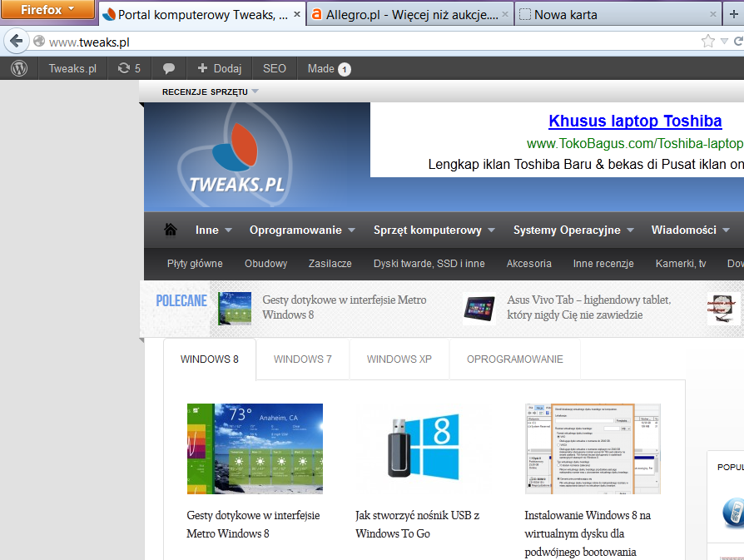This screenshot has height=560, width=744.
Task: Open the Dodaj add-new menu
Action: tap(220, 68)
